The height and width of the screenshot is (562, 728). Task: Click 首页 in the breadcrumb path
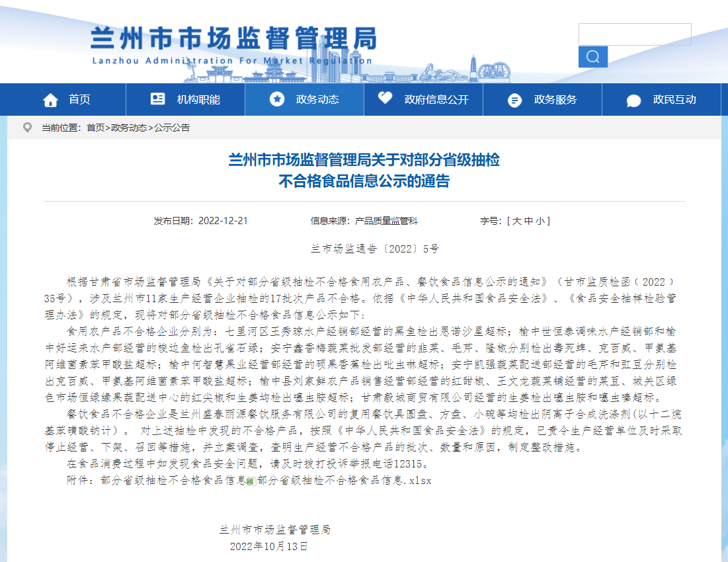coord(96,128)
